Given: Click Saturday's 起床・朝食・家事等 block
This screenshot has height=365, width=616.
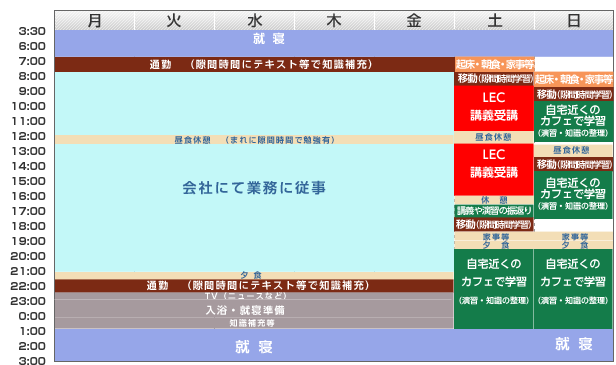Looking at the screenshot, I should (x=494, y=64).
